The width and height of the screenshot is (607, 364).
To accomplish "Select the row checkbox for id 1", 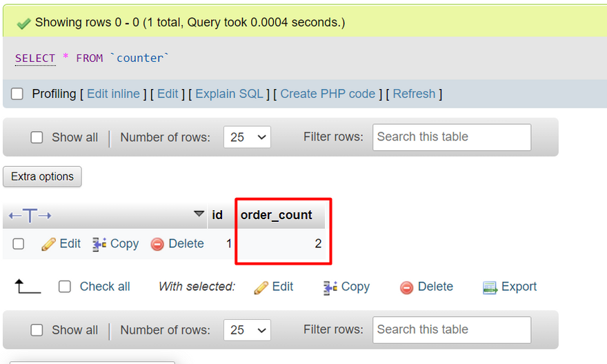I will click(x=19, y=244).
